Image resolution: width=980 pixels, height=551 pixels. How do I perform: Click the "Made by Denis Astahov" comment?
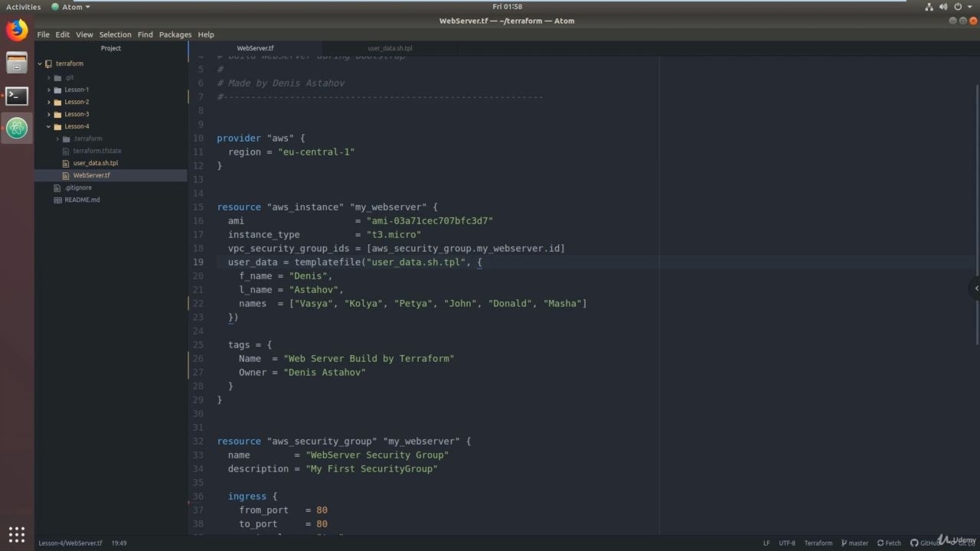pos(281,83)
